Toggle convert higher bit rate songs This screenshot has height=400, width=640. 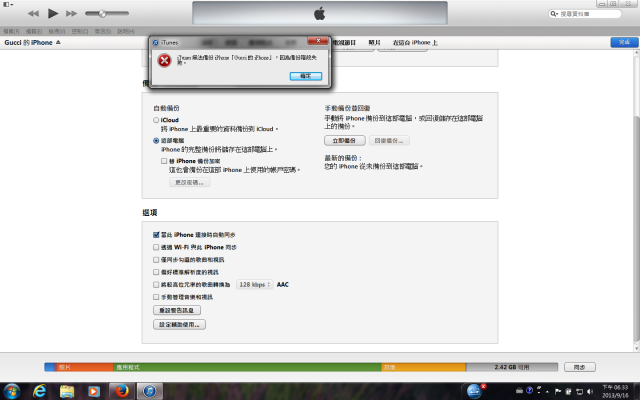point(156,284)
